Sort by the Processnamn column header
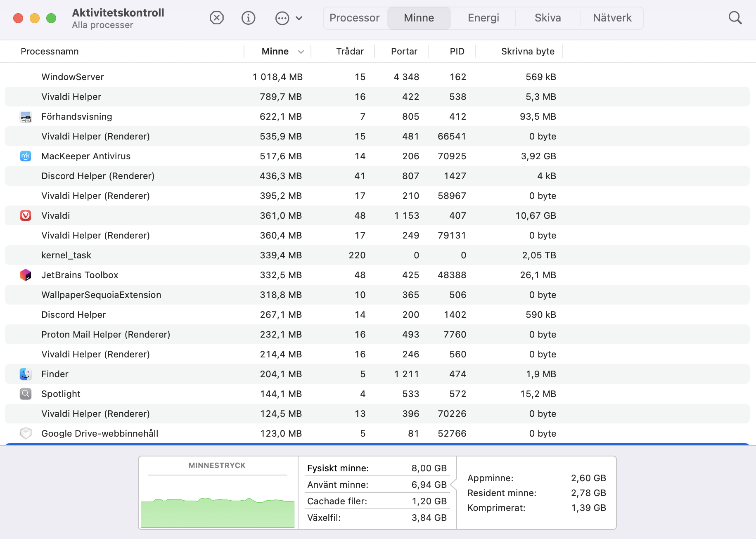756x539 pixels. coord(50,51)
